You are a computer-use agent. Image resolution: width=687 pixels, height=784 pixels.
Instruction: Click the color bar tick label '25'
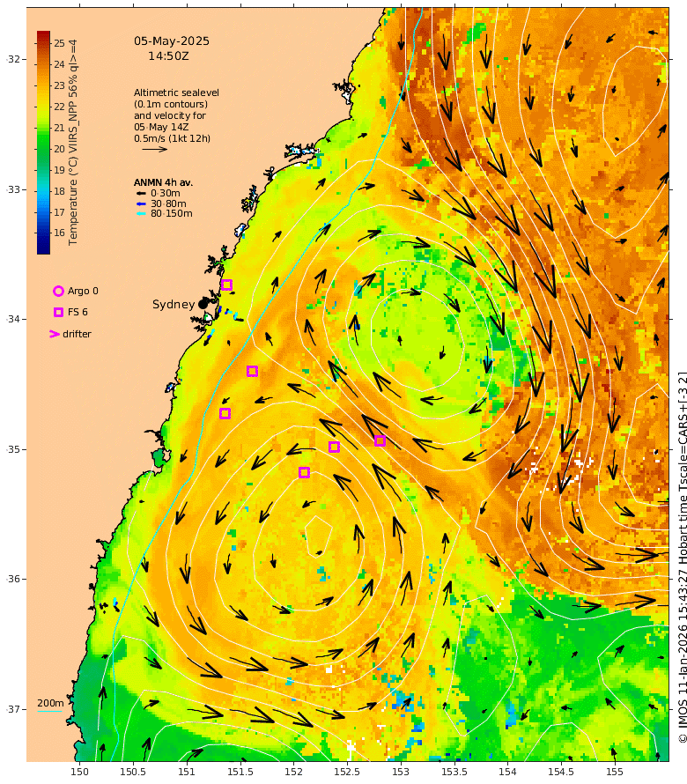point(60,43)
